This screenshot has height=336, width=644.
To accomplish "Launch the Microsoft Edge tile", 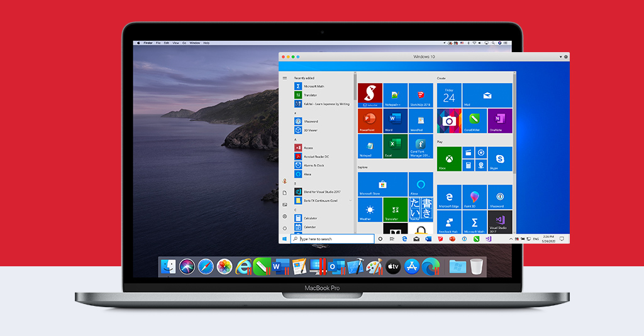I will tap(449, 197).
